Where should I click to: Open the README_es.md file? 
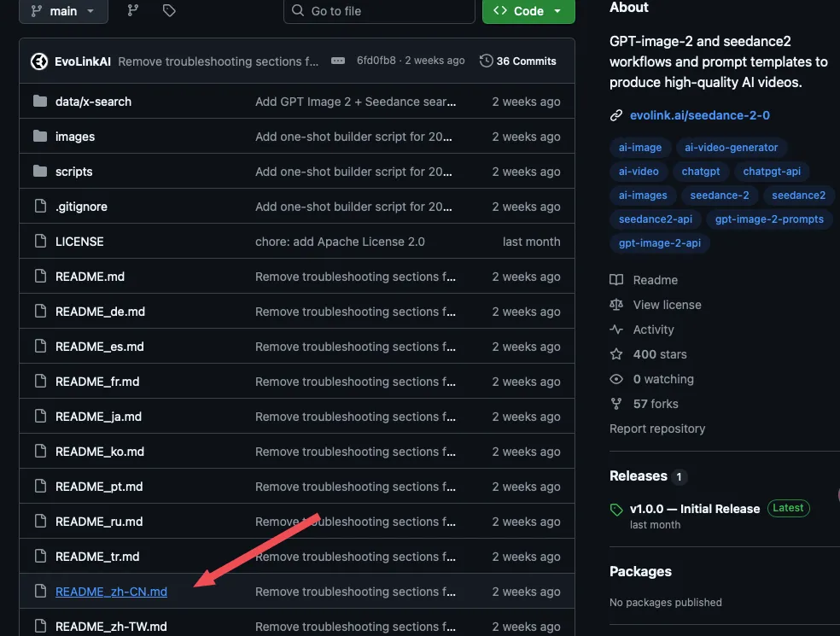[x=100, y=347]
